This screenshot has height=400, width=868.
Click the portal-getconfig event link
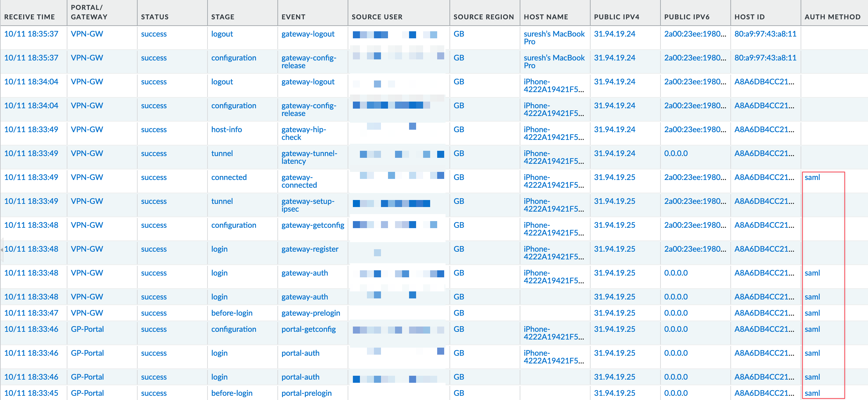pos(308,329)
